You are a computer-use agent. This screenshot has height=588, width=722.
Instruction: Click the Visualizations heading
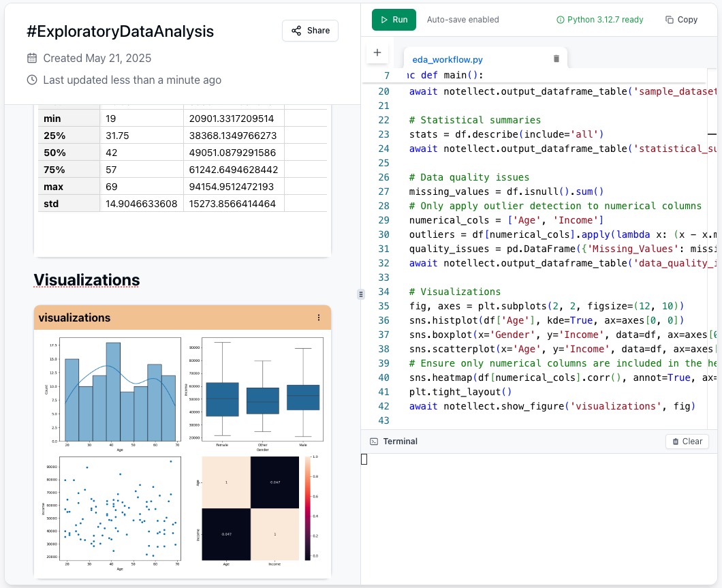click(87, 280)
